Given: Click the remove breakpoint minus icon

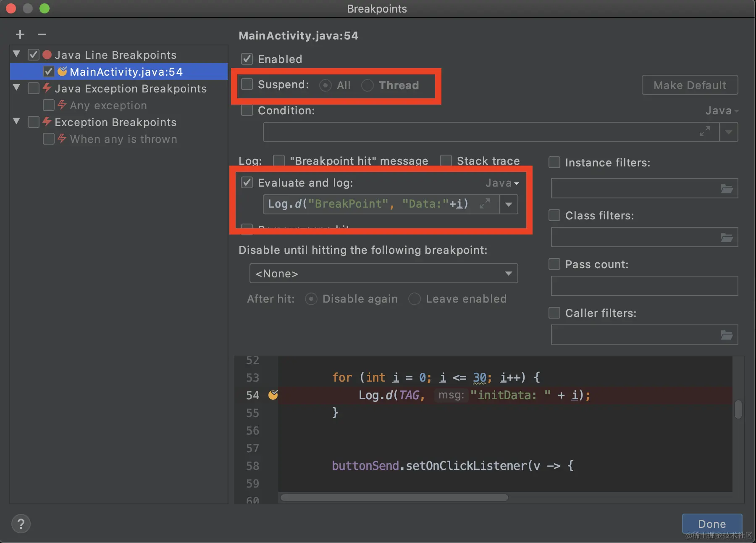Looking at the screenshot, I should tap(42, 34).
